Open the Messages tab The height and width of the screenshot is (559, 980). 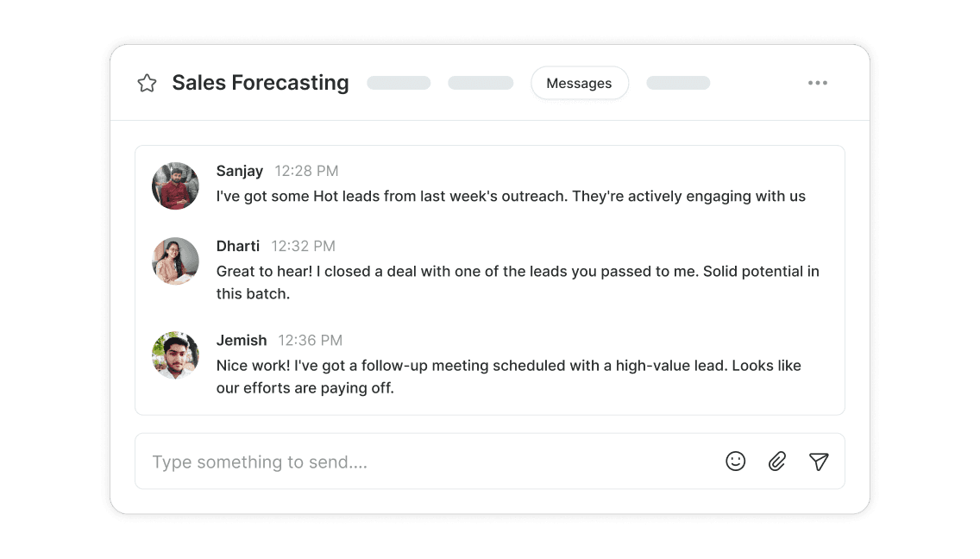579,84
